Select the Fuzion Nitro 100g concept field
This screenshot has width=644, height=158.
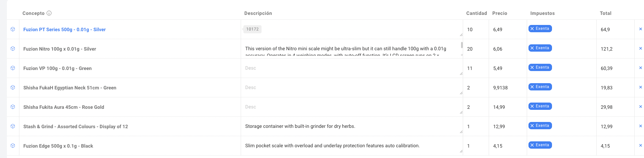coord(59,49)
